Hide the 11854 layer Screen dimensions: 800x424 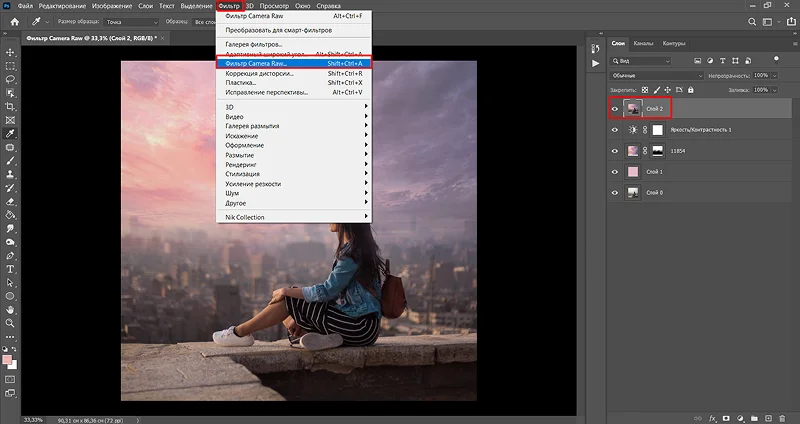point(615,151)
